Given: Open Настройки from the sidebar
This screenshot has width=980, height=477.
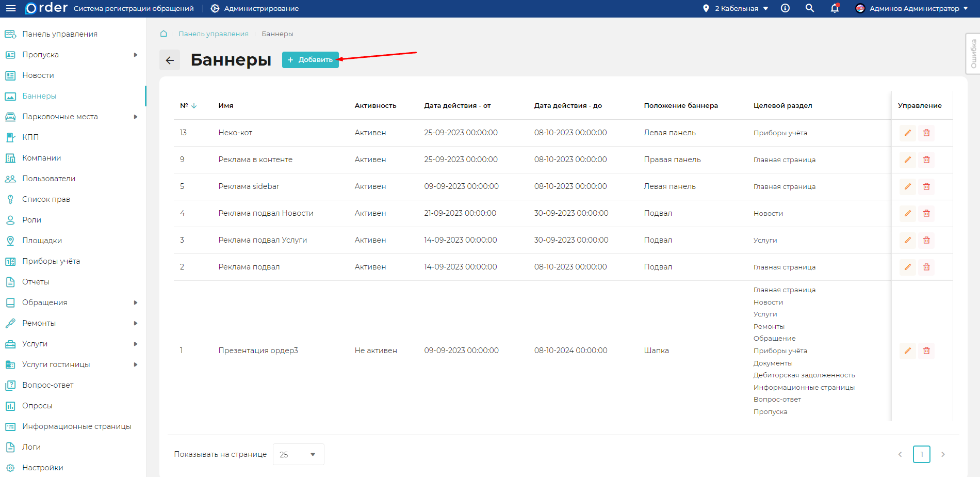Looking at the screenshot, I should (43, 468).
